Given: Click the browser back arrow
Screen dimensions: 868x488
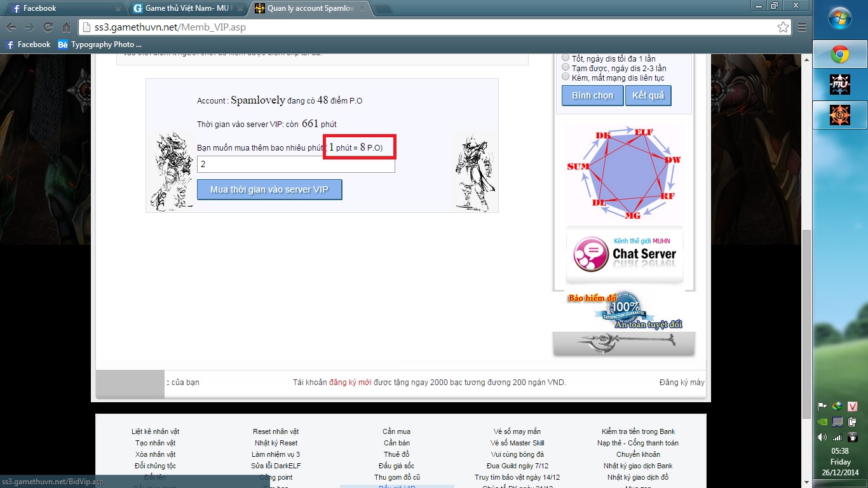Looking at the screenshot, I should [11, 27].
